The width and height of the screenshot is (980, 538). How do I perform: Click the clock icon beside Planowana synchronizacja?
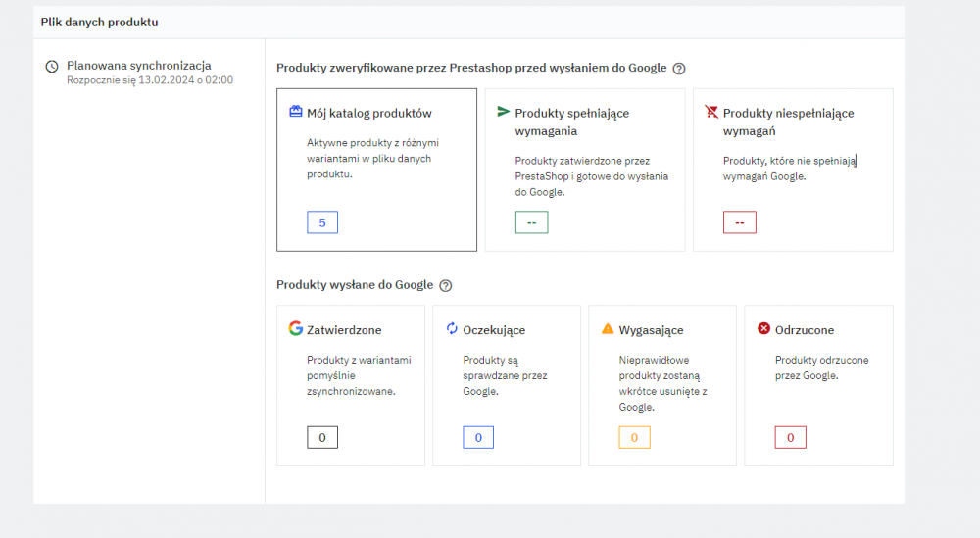click(x=52, y=66)
